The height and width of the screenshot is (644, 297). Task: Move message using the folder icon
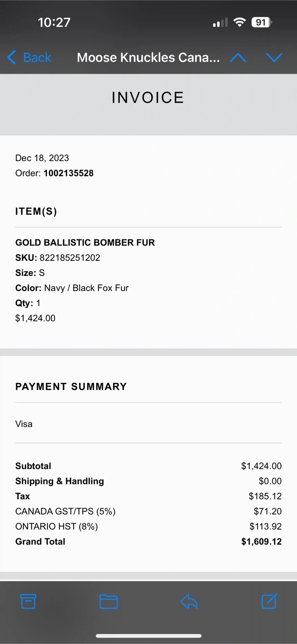[x=108, y=602]
